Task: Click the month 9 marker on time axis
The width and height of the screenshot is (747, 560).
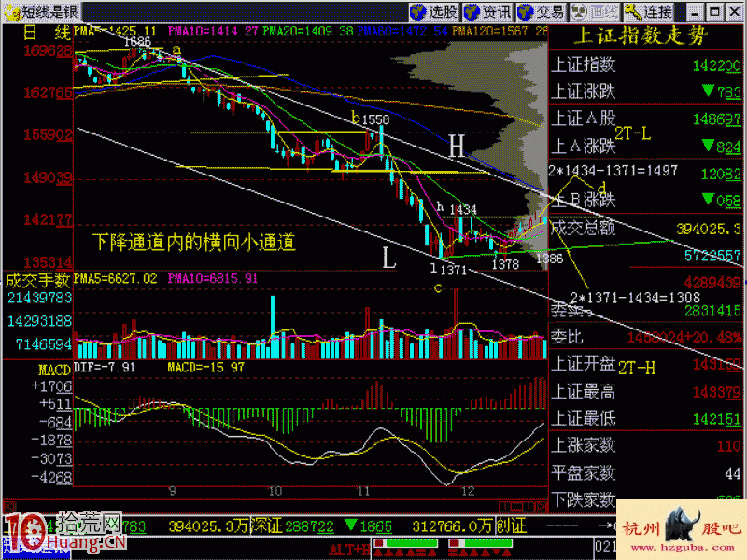Action: pyautogui.click(x=173, y=491)
